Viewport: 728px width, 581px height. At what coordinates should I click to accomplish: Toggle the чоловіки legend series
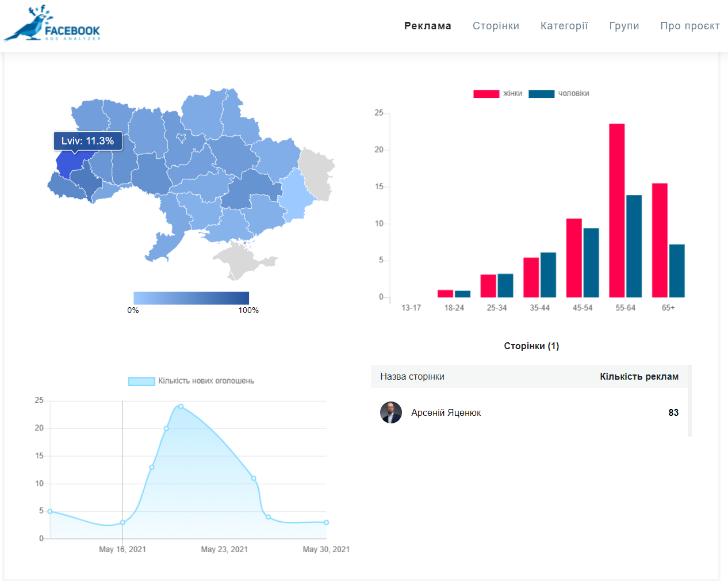coord(558,94)
